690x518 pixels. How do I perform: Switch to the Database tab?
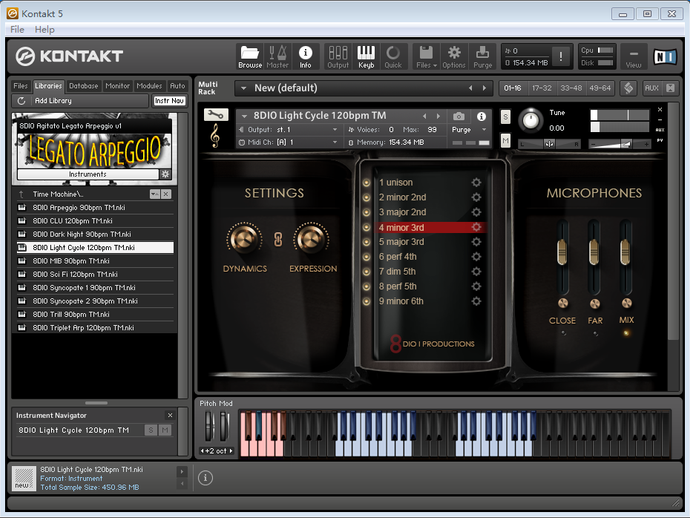click(x=84, y=86)
